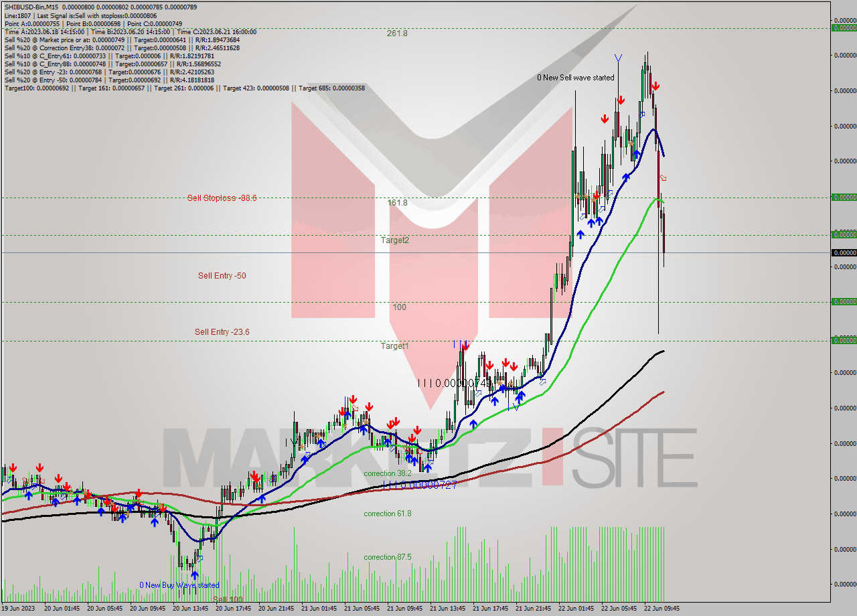
Task: Click 'Sell %10 @ C_Entry88' line
Action: coord(112,64)
